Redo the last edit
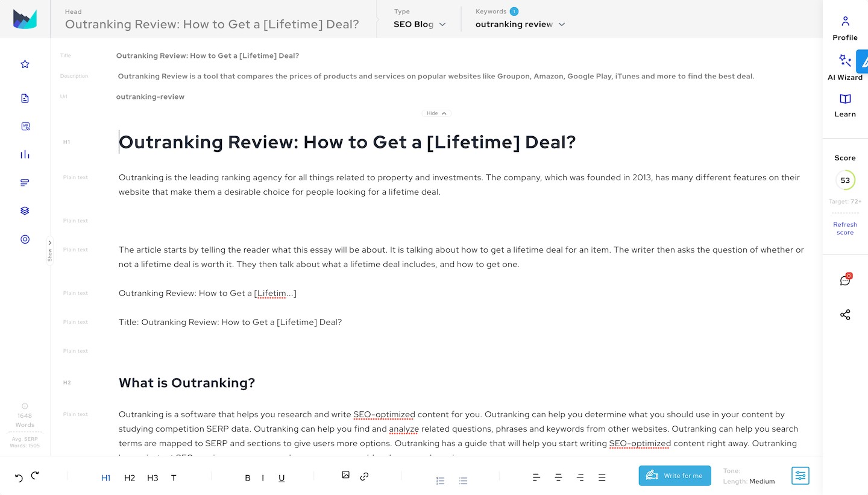Image resolution: width=868 pixels, height=495 pixels. (35, 476)
